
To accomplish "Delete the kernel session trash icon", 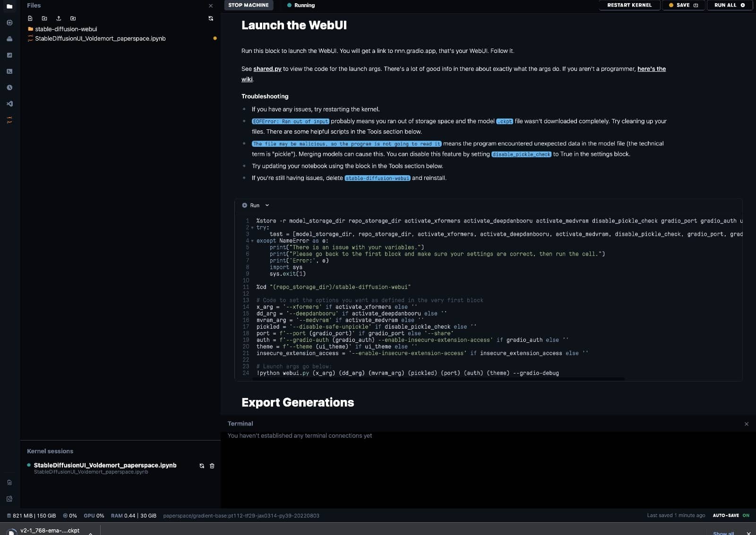I will [x=212, y=466].
